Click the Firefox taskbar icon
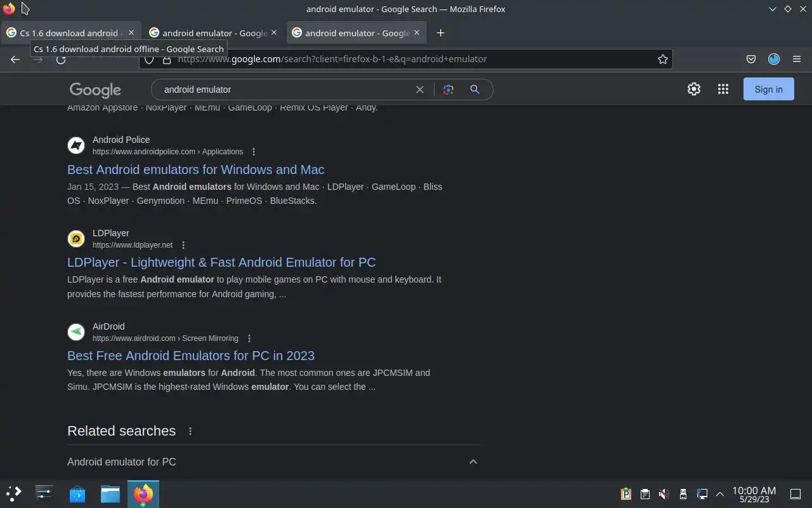The image size is (812, 508). coord(143,493)
